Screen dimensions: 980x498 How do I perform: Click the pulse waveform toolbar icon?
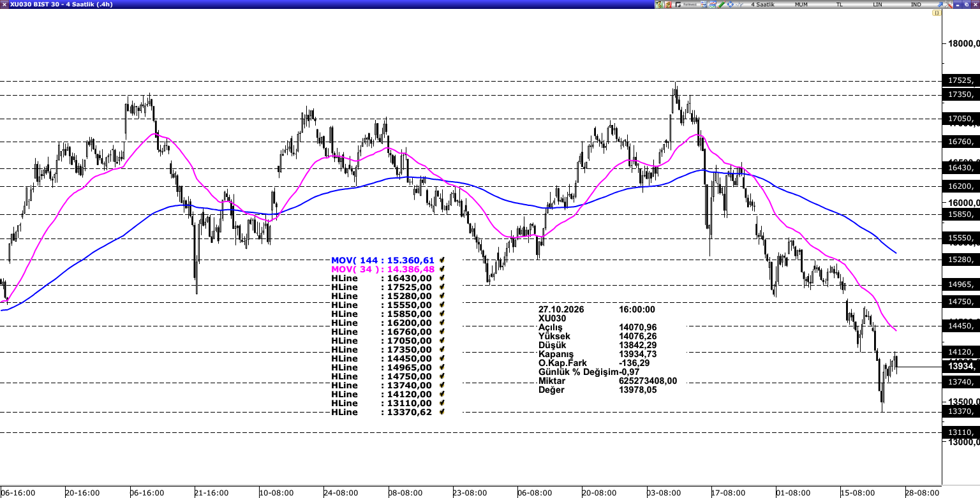(739, 4)
